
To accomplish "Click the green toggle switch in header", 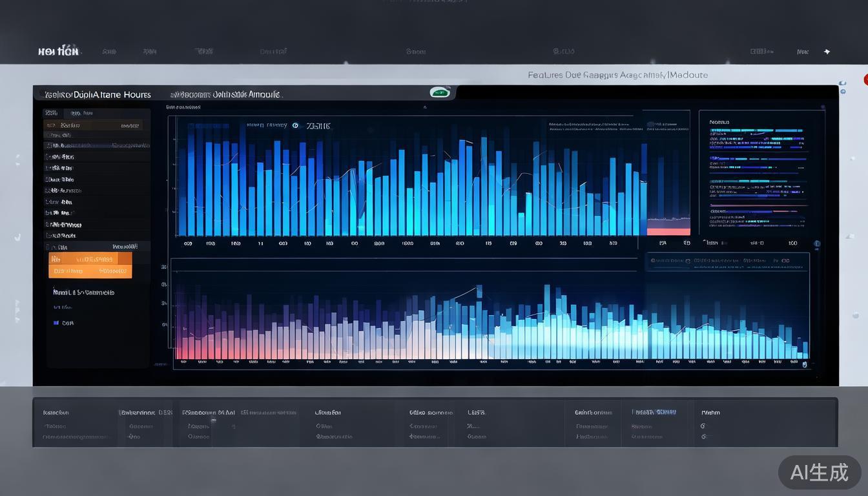I will tap(440, 92).
